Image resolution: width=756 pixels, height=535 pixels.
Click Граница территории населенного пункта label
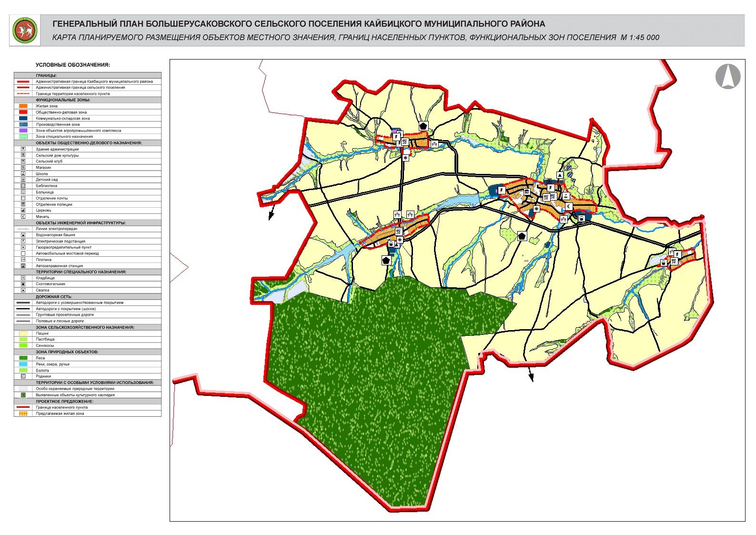click(x=73, y=94)
